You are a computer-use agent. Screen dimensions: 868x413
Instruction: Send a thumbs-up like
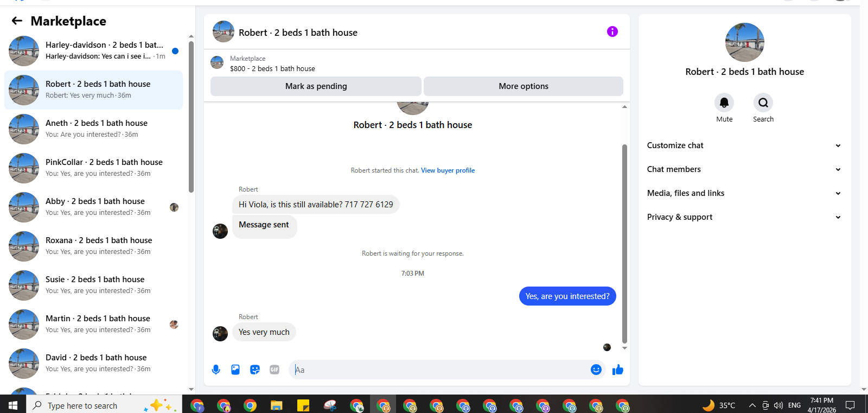[x=618, y=370]
